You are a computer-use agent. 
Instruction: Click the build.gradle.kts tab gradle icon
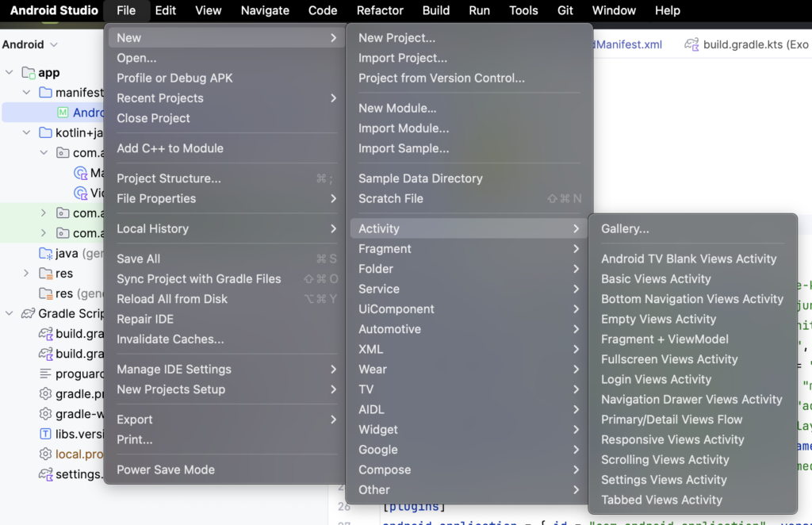(691, 44)
